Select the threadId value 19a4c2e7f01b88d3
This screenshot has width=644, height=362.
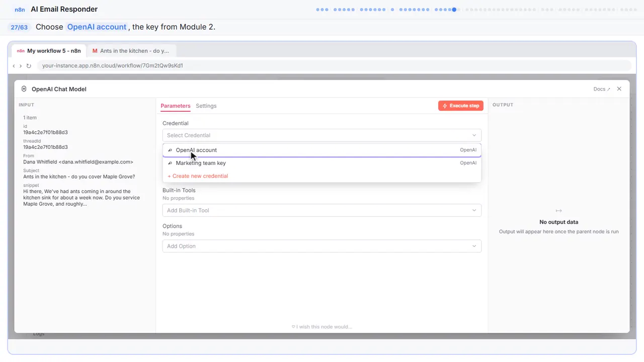[x=45, y=147]
